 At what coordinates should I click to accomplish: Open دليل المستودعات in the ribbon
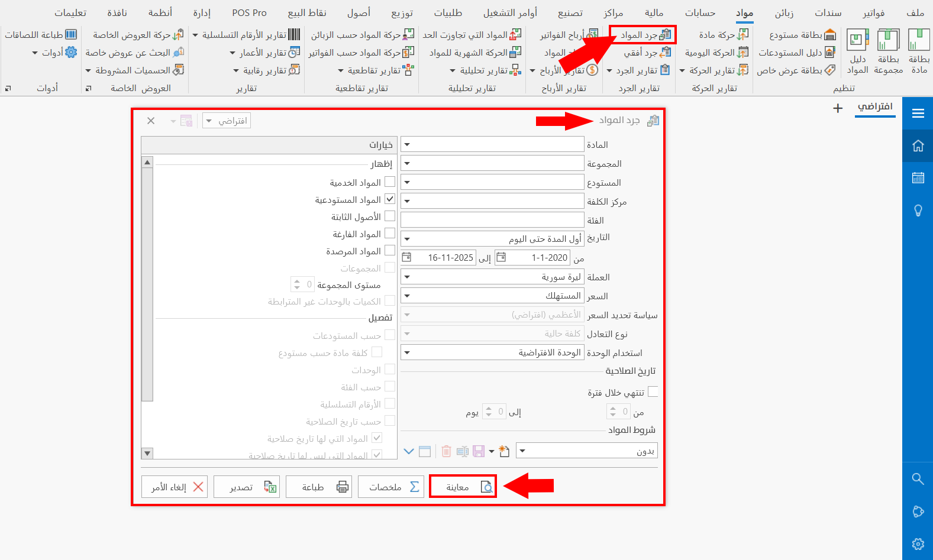(x=796, y=53)
